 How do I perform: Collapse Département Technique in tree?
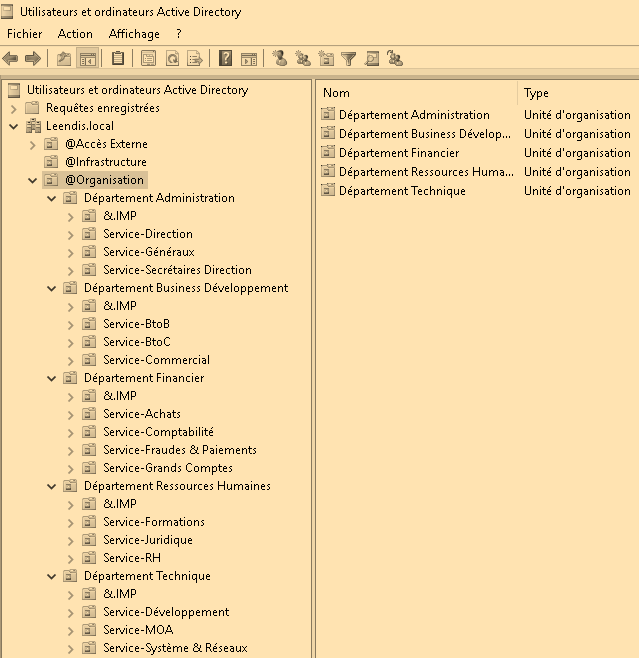52,577
